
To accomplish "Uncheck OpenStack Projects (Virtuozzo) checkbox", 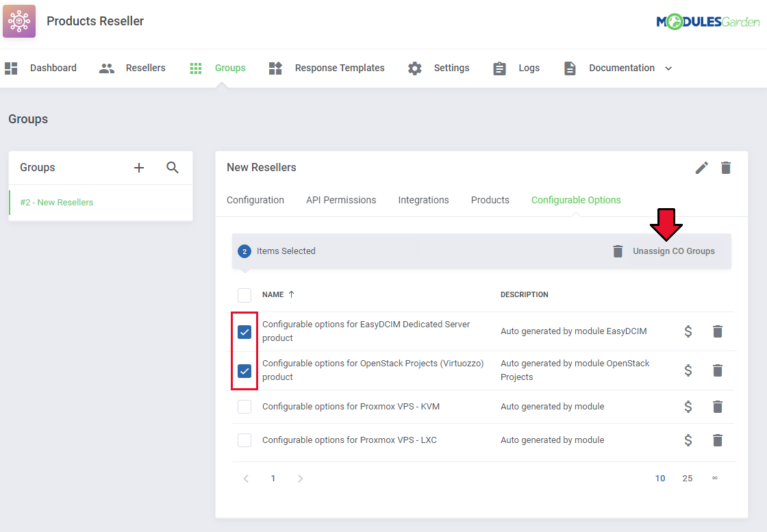I will pyautogui.click(x=244, y=371).
